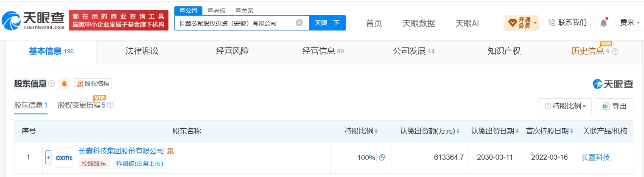Screen dimensions: 644x177
Task: Select the 公司发展 tab
Action: (414, 51)
